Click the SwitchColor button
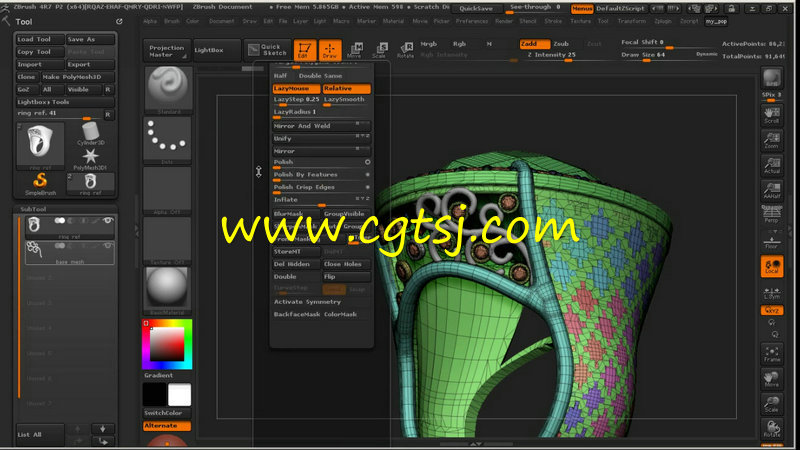The height and width of the screenshot is (450, 800). coord(167,413)
